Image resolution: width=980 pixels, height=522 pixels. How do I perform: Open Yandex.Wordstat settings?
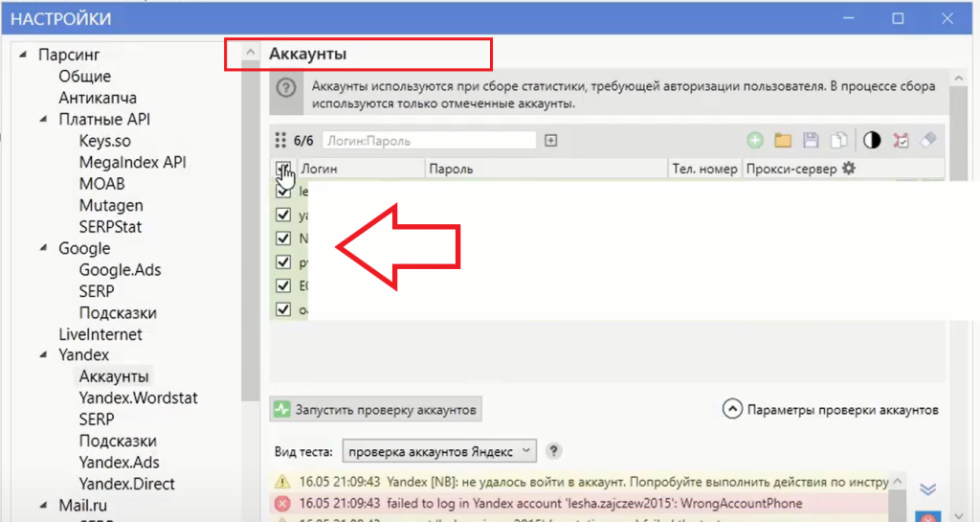[x=138, y=397]
